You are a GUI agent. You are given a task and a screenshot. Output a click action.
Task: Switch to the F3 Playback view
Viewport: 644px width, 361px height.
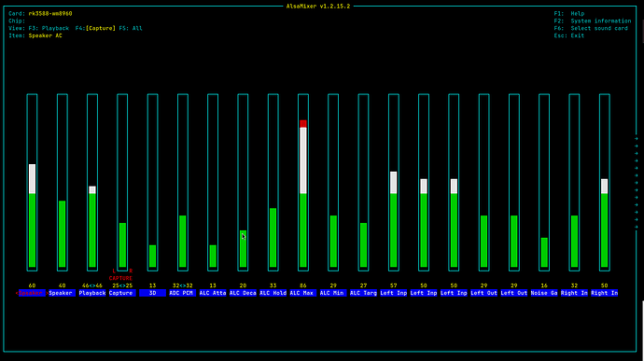point(49,28)
